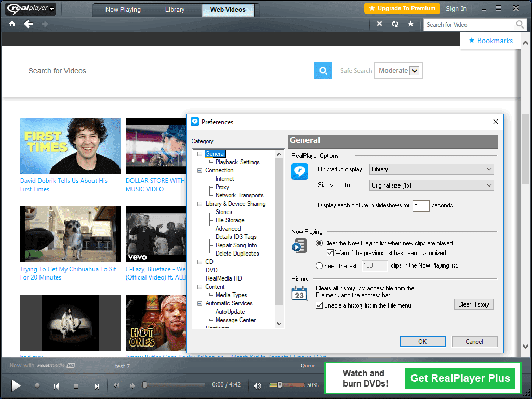Click the Preferences title bar icon
This screenshot has height=399, width=532.
click(x=195, y=122)
